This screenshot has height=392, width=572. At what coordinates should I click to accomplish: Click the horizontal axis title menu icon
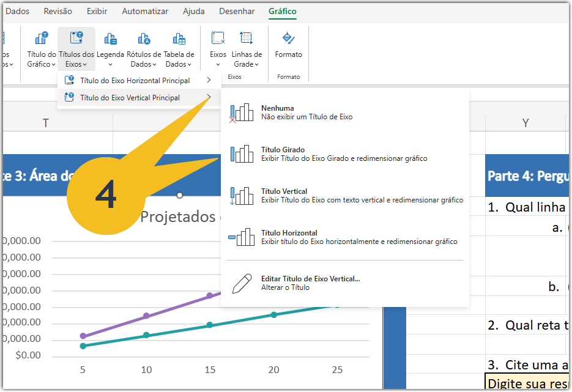[69, 80]
